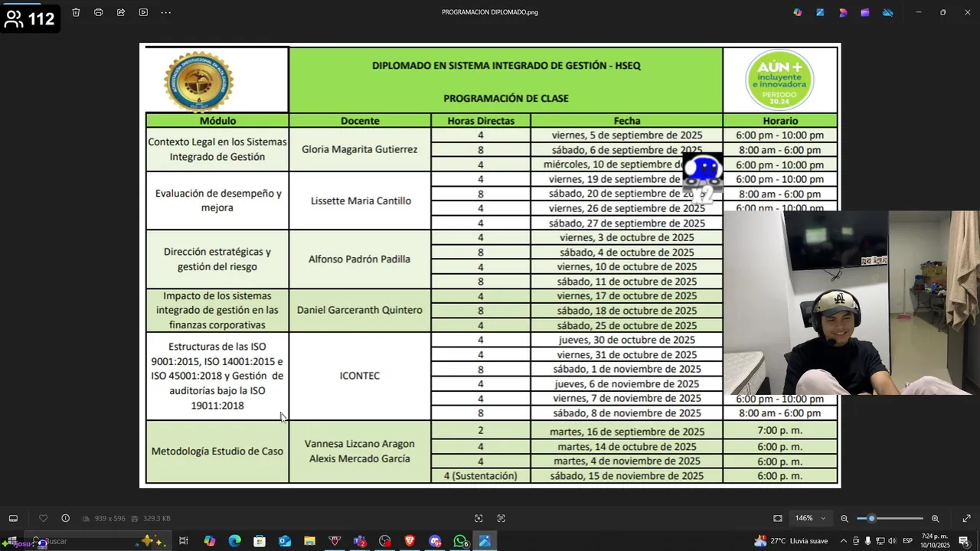Click the Docente column header
Viewport: 980px width, 551px height.
point(360,121)
